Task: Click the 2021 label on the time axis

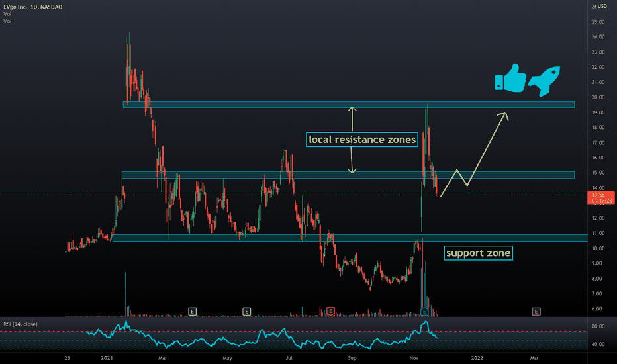Action: pyautogui.click(x=107, y=357)
